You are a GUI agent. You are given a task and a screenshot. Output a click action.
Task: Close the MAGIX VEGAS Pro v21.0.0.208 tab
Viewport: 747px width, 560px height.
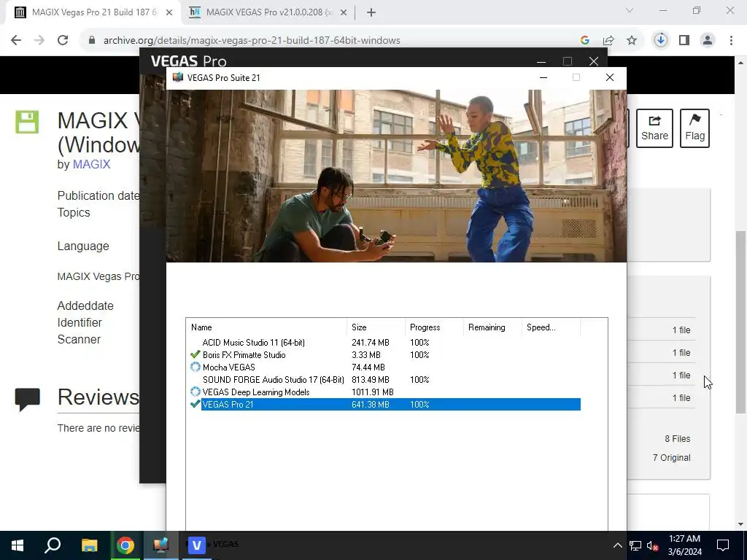344,12
